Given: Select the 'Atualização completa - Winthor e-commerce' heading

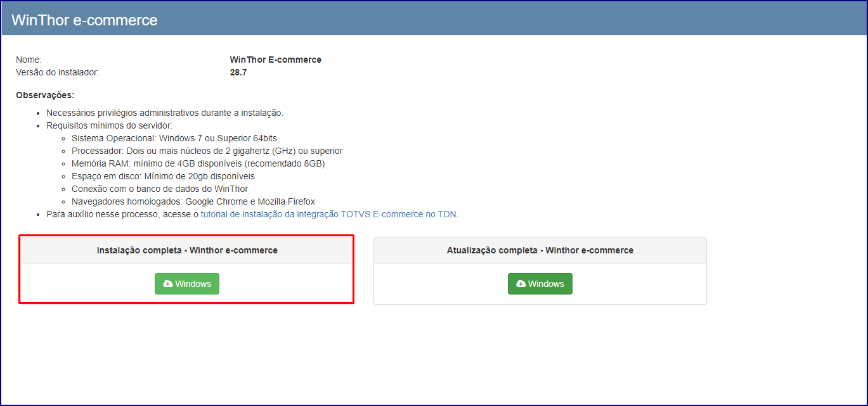Looking at the screenshot, I should [540, 250].
